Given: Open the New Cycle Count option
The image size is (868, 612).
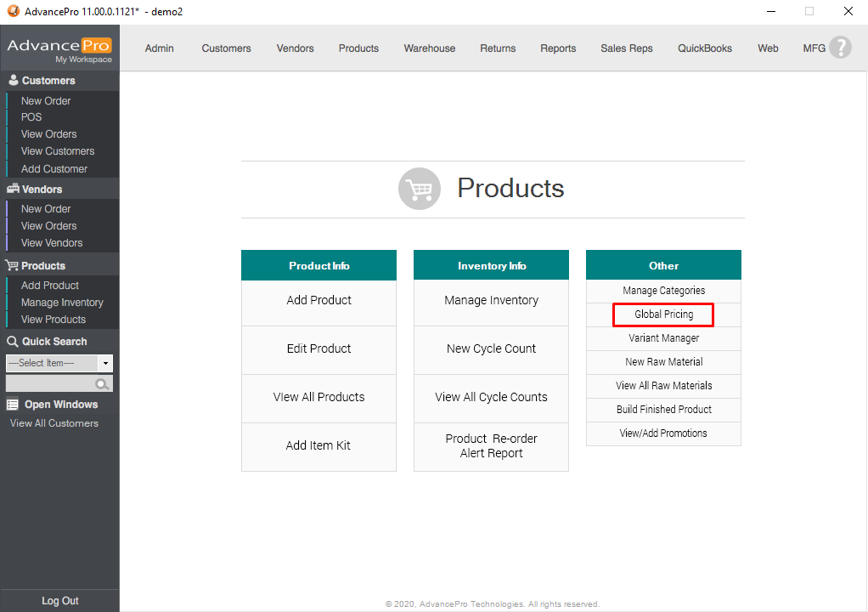Looking at the screenshot, I should pos(491,349).
